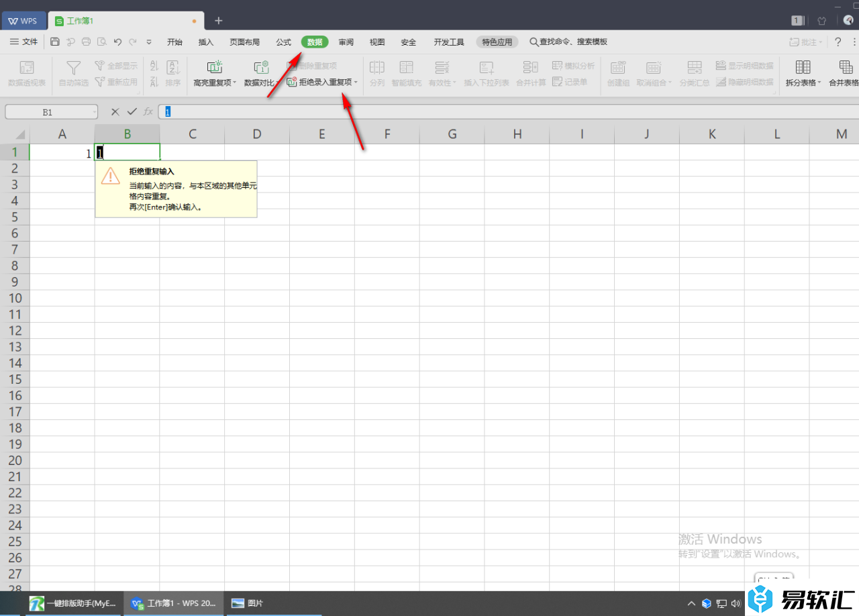Viewport: 859px width, 616px height.
Task: Click the Print Preview icon
Action: [102, 42]
